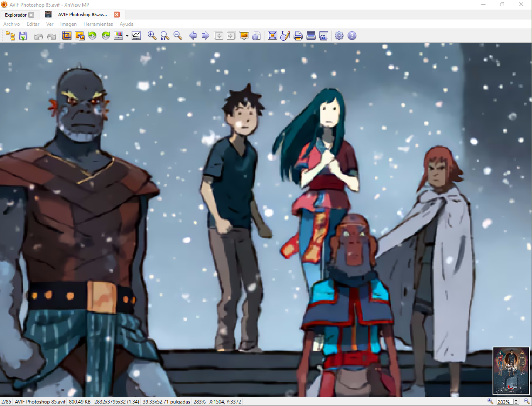The width and height of the screenshot is (532, 406).
Task: Click the previous page button
Action: [218, 36]
